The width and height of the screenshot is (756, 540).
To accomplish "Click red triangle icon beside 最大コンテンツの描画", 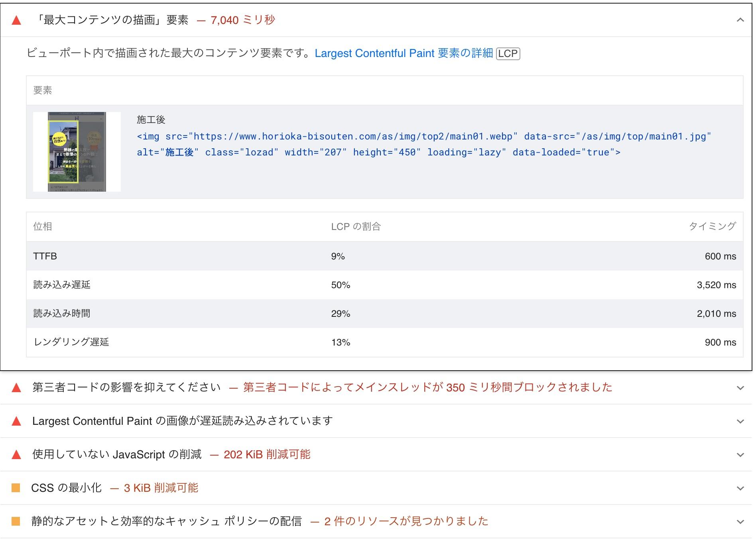I will coord(16,20).
